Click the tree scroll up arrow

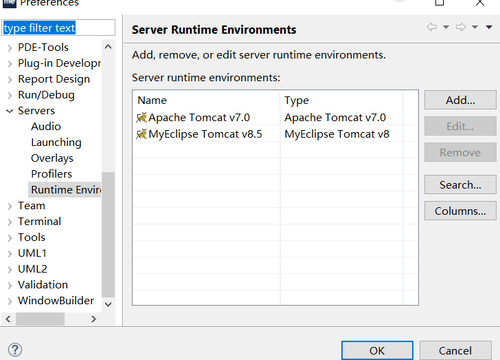click(108, 47)
